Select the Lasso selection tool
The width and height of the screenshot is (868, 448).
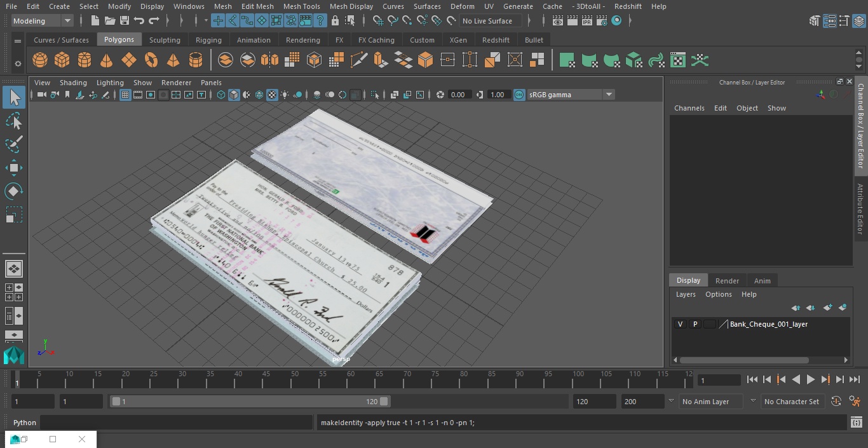(14, 121)
